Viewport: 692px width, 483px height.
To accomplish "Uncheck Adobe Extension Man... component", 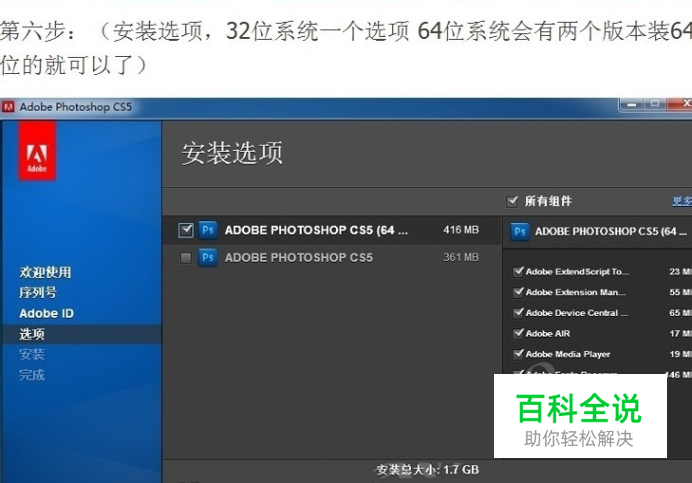I will click(x=519, y=292).
